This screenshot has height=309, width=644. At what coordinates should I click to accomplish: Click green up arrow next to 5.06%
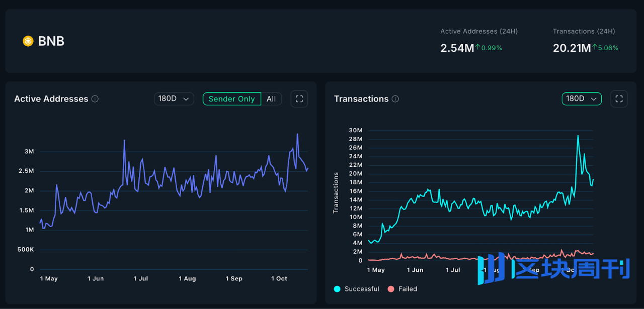pyautogui.click(x=595, y=48)
